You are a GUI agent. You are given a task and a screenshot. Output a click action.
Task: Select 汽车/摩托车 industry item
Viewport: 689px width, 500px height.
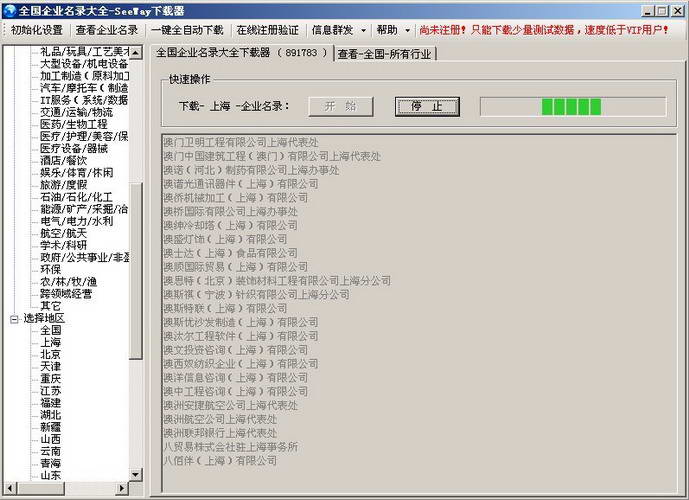pos(85,88)
